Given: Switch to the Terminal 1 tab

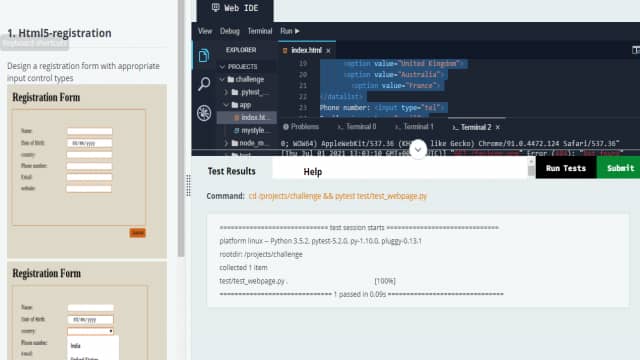Looking at the screenshot, I should pyautogui.click(x=414, y=127).
